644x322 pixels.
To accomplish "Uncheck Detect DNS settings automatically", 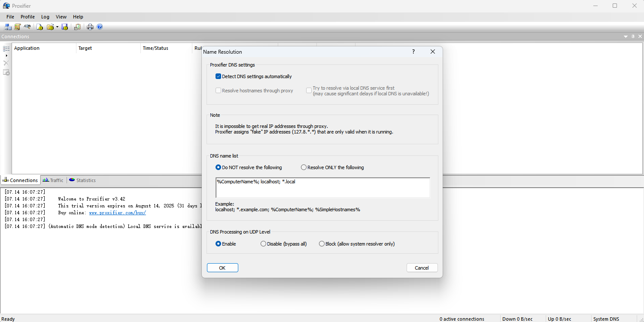I will click(219, 76).
